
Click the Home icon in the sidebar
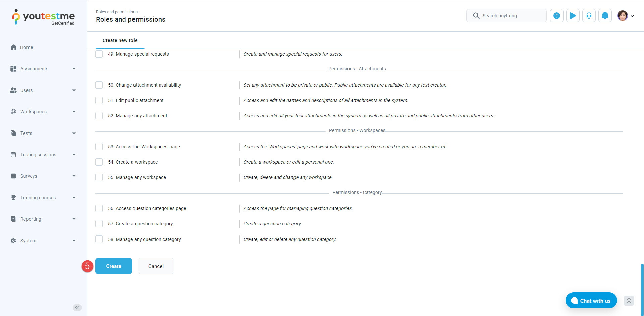click(x=14, y=47)
